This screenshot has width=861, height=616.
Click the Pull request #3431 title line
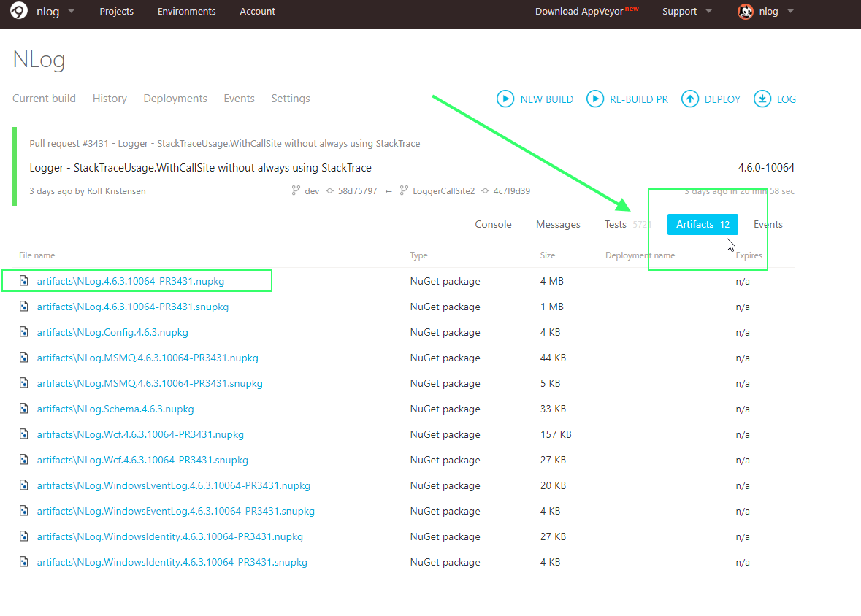pyautogui.click(x=225, y=143)
